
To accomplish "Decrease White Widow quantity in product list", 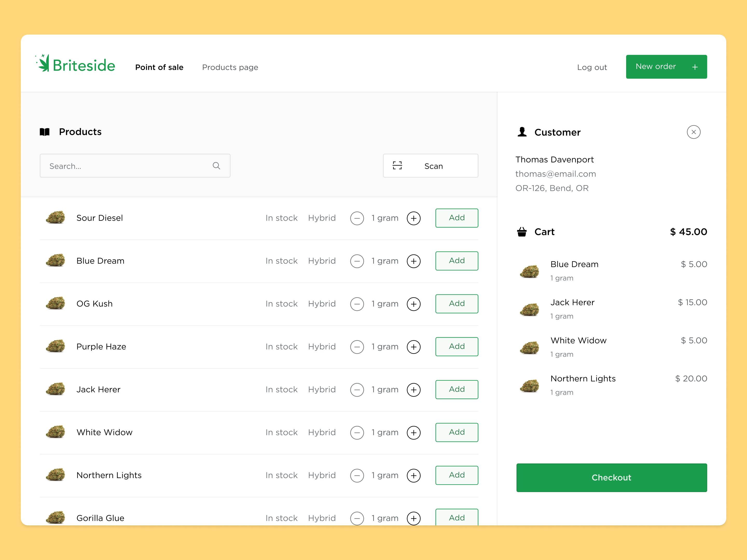I will 357,432.
